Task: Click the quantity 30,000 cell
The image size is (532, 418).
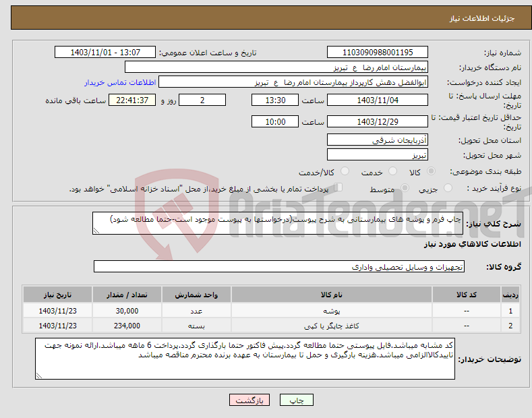Action: pyautogui.click(x=127, y=311)
